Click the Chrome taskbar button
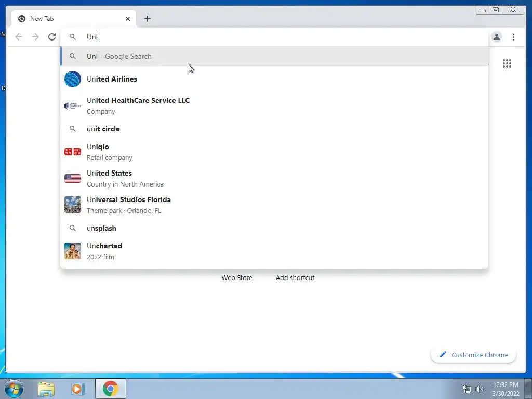 click(110, 389)
